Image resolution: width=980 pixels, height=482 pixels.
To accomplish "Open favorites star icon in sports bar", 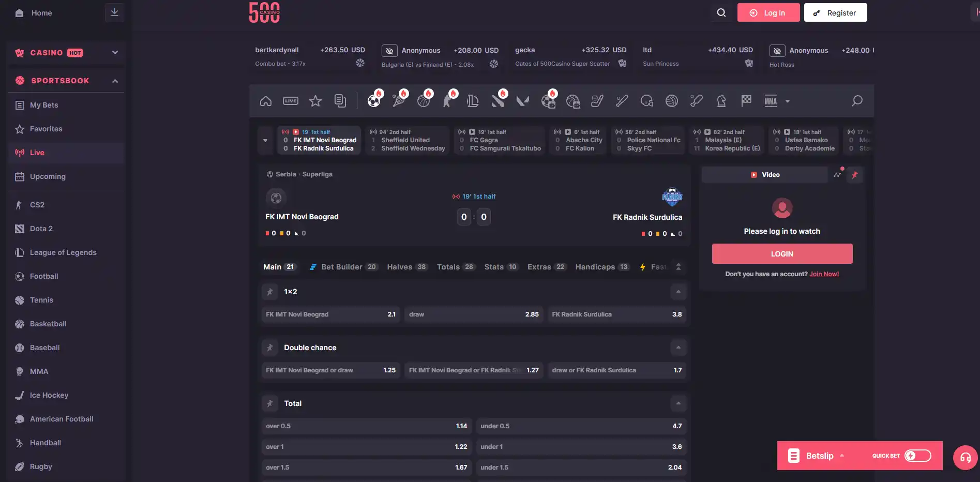I will 315,101.
